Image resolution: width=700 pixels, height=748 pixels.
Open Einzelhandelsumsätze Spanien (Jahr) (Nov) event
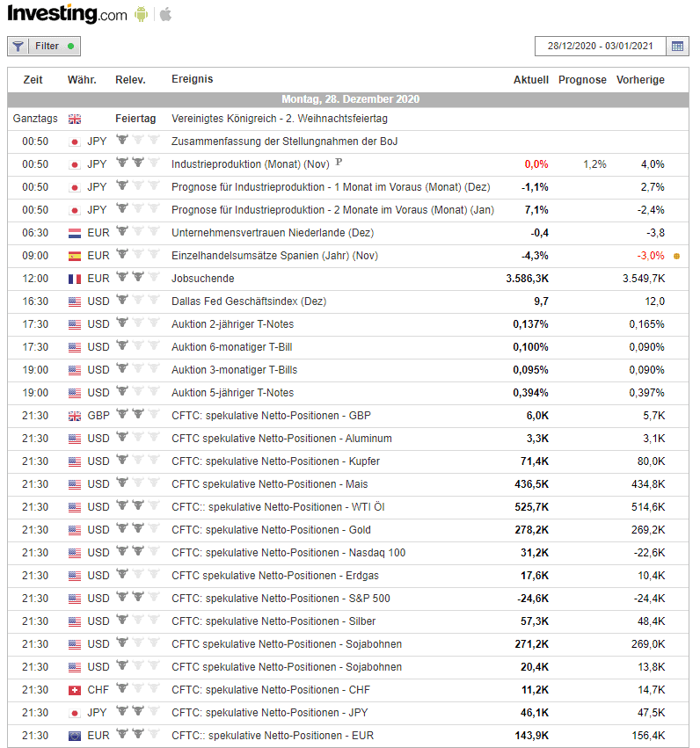point(275,256)
